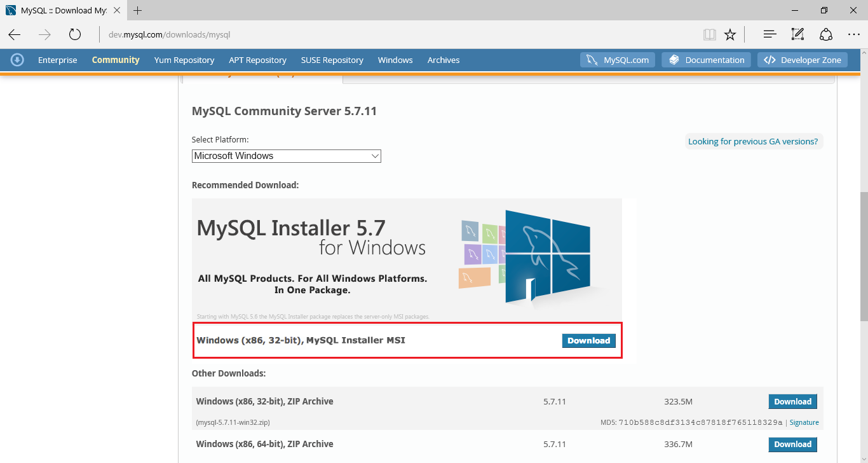Open the Edge Share icon

pyautogui.click(x=825, y=34)
